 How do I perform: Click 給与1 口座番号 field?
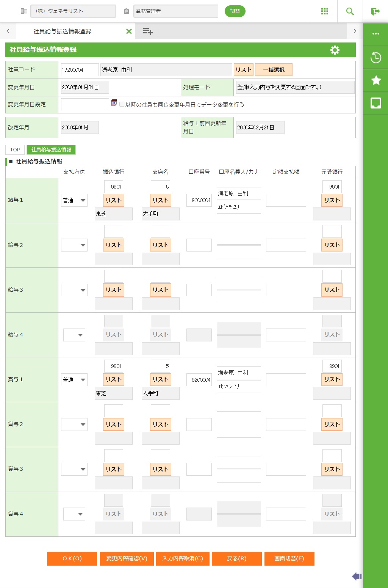(x=199, y=200)
